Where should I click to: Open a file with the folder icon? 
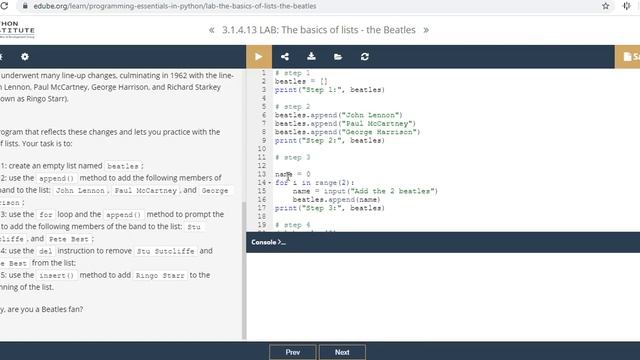coord(338,57)
